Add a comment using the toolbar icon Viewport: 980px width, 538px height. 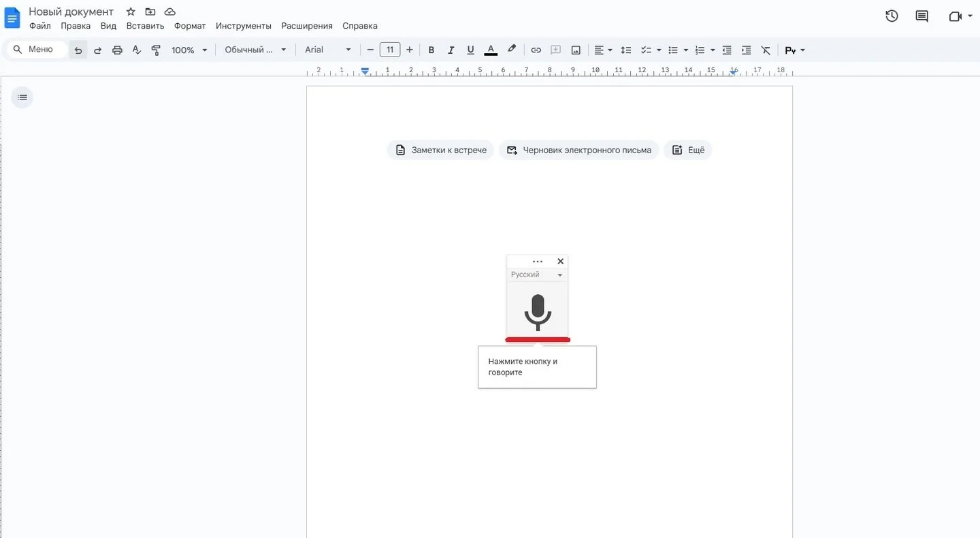555,50
